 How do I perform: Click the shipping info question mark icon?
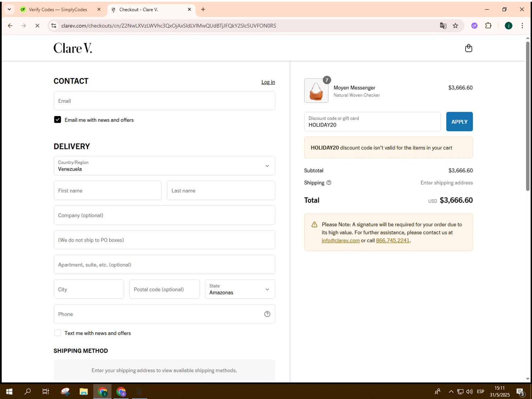tap(329, 183)
